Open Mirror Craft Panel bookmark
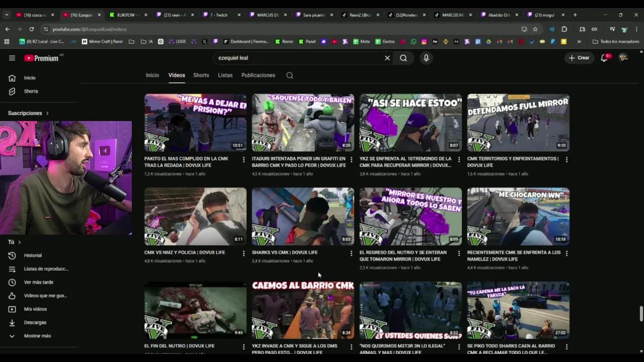 102,42
